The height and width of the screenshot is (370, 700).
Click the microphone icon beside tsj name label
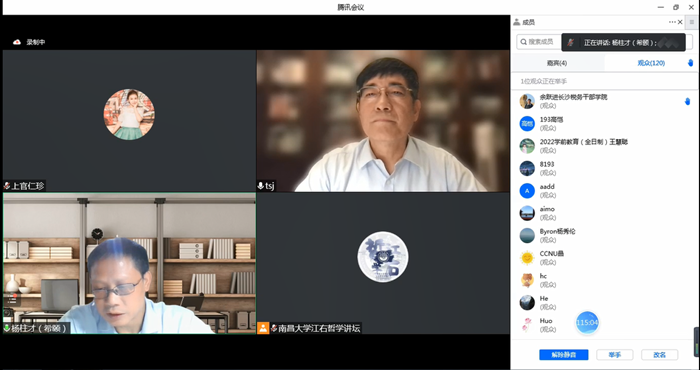coord(261,186)
